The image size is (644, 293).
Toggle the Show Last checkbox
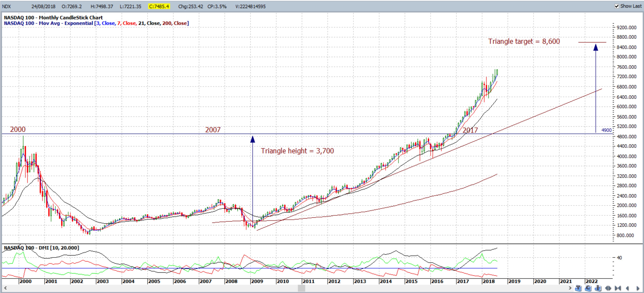point(617,6)
